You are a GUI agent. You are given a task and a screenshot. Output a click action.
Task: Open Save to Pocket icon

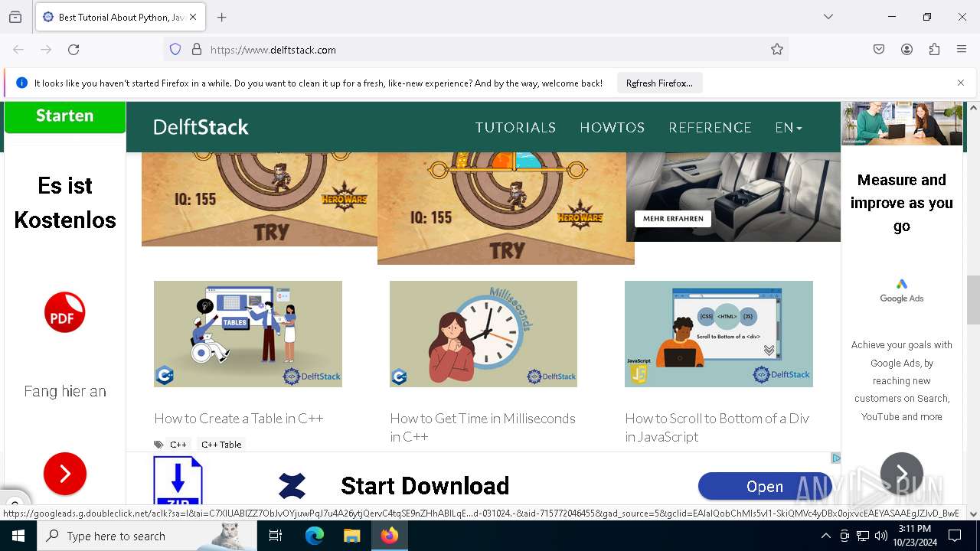(879, 50)
